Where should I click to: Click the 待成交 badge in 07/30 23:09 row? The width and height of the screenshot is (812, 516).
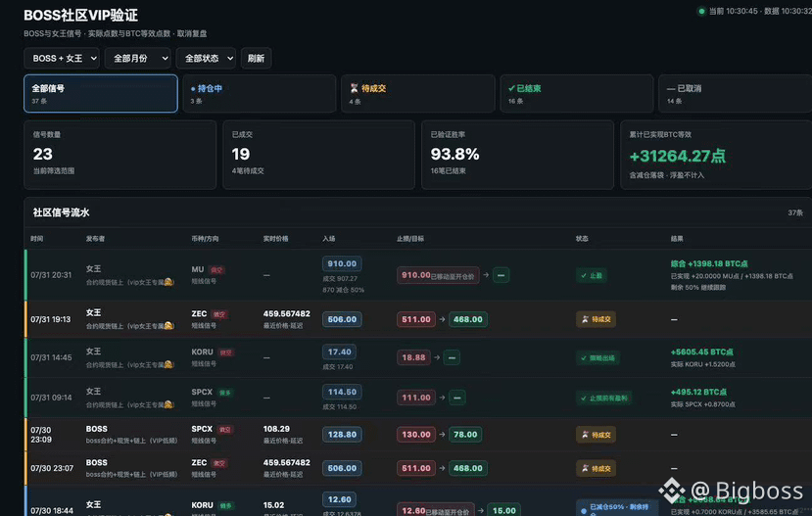(x=597, y=435)
